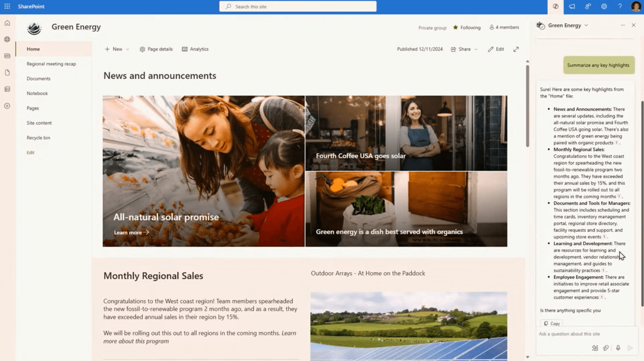Collapse the Green Energy chevron in Copilot pane
The width and height of the screenshot is (644, 361).
[586, 25]
